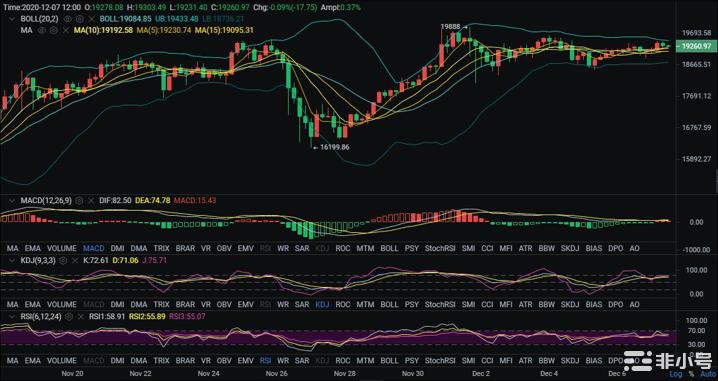Click UB:19433.48 legend value
The image size is (718, 381).
(x=176, y=19)
